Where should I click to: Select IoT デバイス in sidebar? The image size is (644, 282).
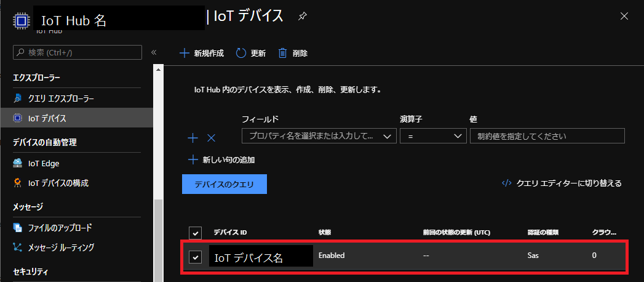pos(76,119)
